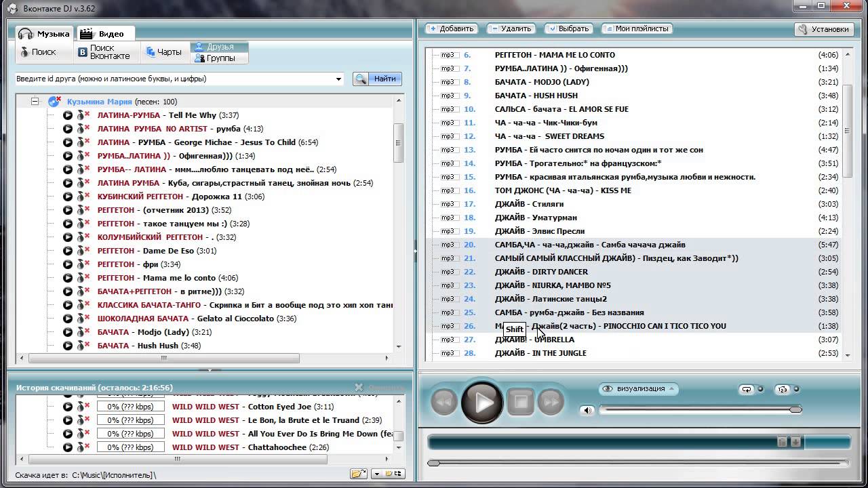Play 'Le Bon, la Brute et le Truand'
The image size is (868, 488).
(68, 420)
